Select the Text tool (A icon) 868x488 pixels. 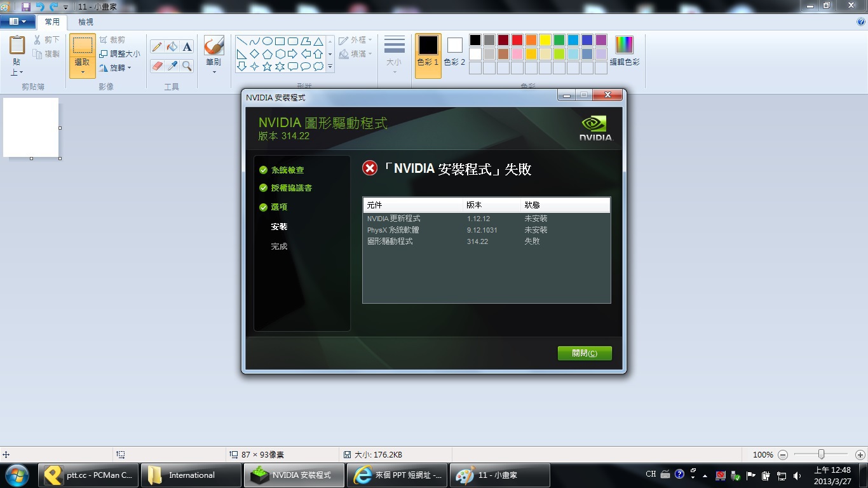pos(187,47)
